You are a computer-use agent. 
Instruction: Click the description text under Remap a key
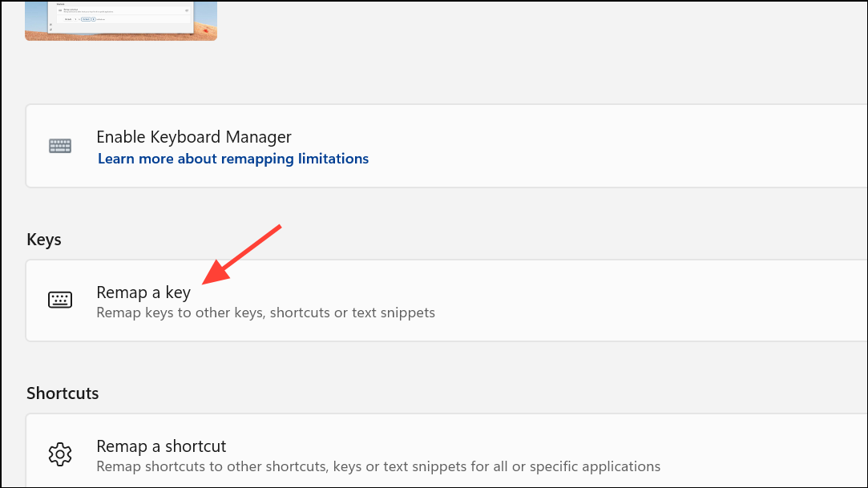click(265, 313)
